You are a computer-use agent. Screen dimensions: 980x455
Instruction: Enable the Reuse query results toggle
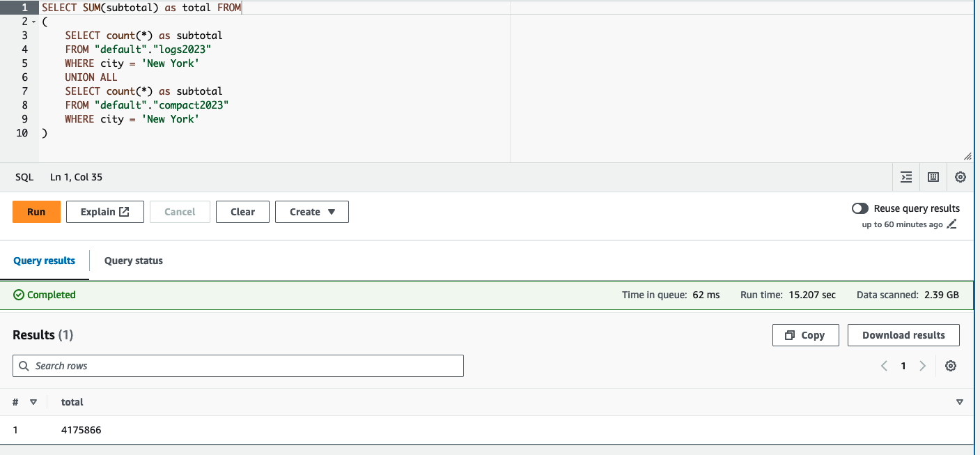click(x=860, y=208)
